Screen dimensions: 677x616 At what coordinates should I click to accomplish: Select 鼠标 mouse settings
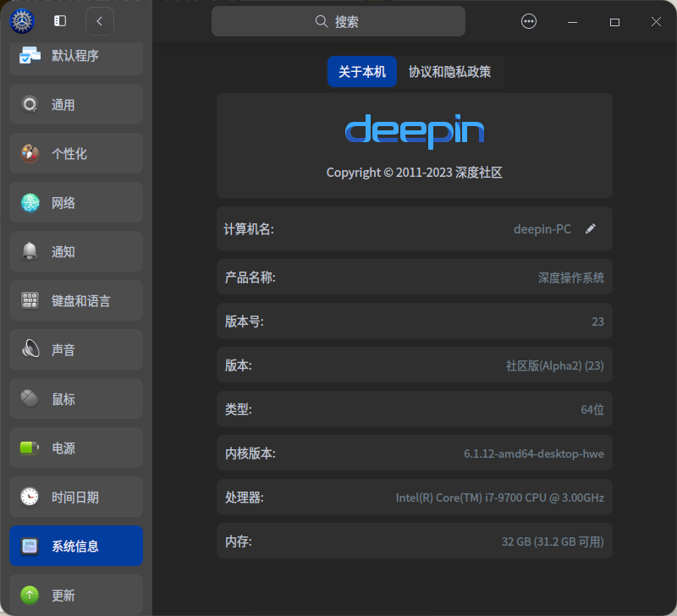[x=76, y=399]
